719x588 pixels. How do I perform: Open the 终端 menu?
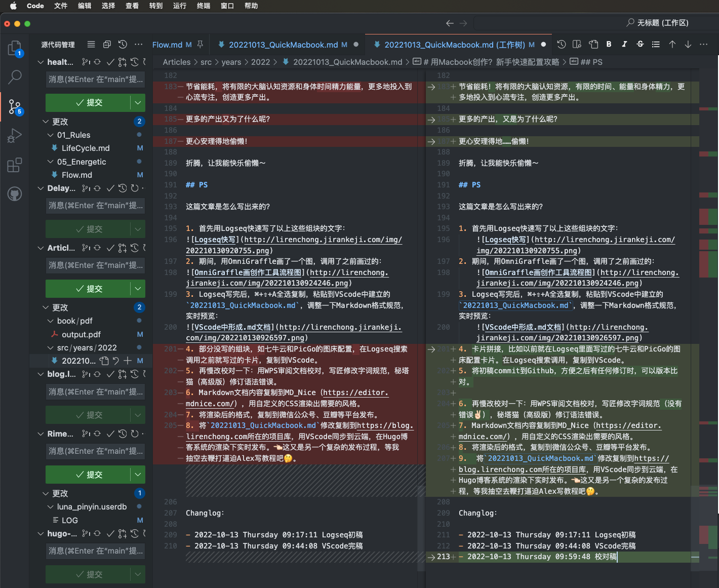[x=204, y=6]
